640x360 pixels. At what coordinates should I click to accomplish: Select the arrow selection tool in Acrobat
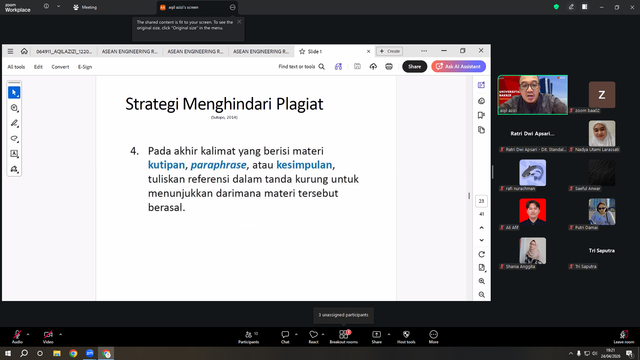(x=14, y=93)
